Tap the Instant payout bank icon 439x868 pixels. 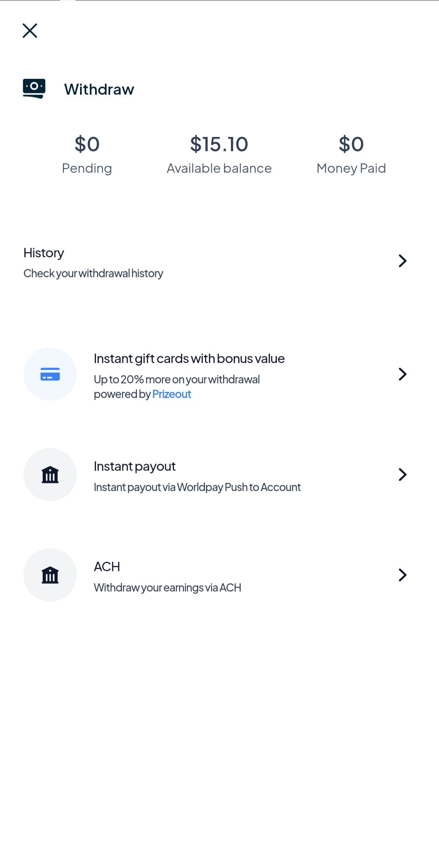click(50, 474)
